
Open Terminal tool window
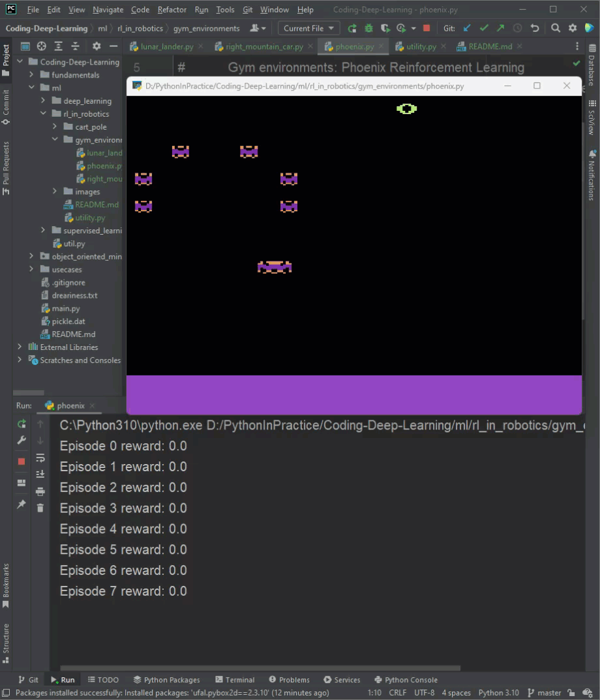(235, 680)
